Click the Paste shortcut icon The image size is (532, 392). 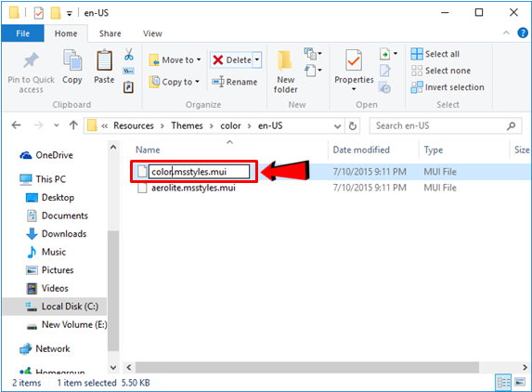point(128,87)
